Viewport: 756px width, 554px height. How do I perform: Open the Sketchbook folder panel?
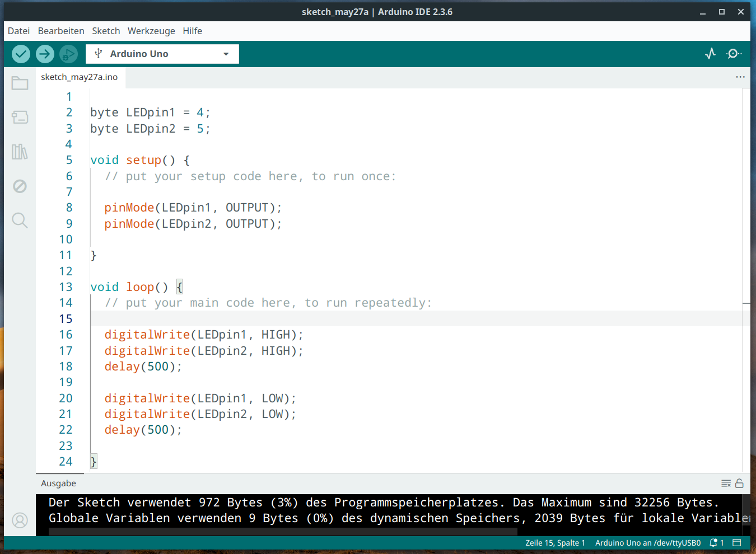20,83
